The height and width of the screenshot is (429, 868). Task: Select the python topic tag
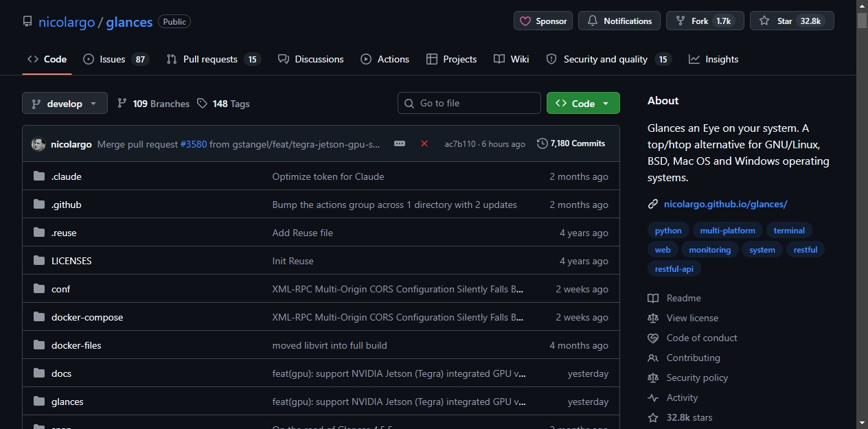(668, 231)
